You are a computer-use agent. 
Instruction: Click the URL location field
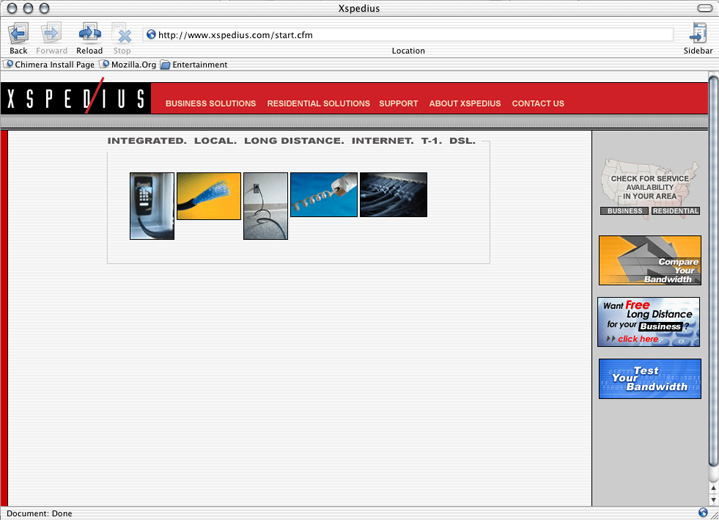click(x=410, y=34)
